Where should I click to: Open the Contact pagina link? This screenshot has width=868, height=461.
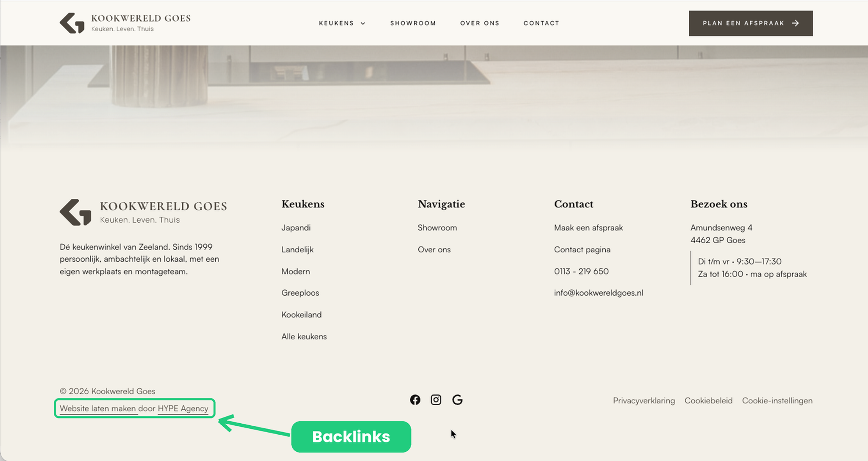(x=582, y=250)
